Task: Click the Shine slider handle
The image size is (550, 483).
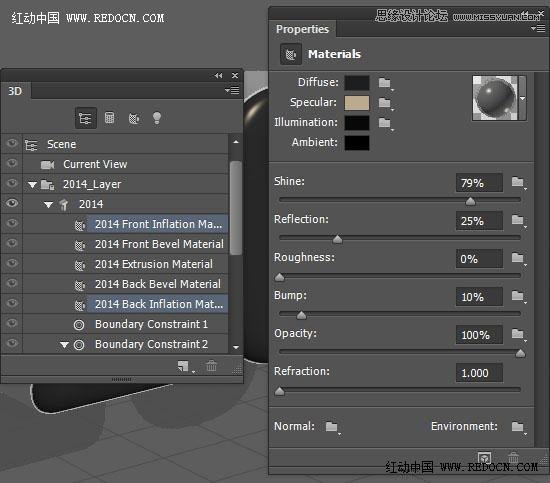Action: point(470,201)
